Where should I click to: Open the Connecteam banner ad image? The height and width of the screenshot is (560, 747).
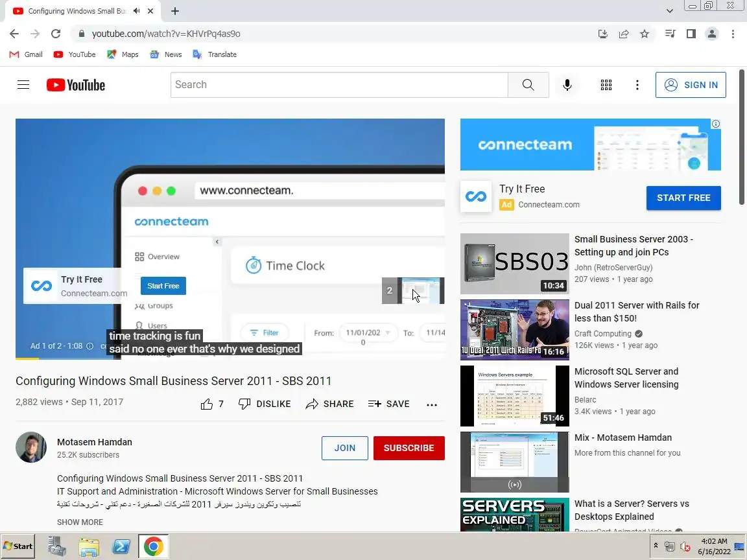pyautogui.click(x=590, y=145)
